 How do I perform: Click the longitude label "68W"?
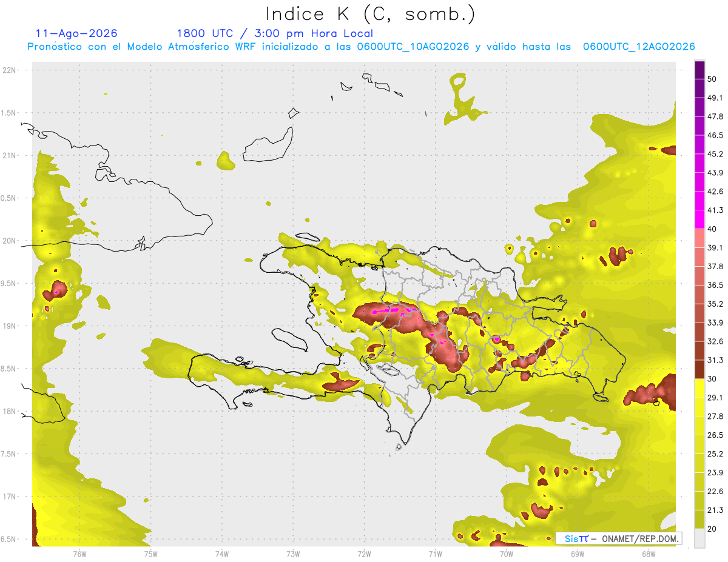coord(649,554)
